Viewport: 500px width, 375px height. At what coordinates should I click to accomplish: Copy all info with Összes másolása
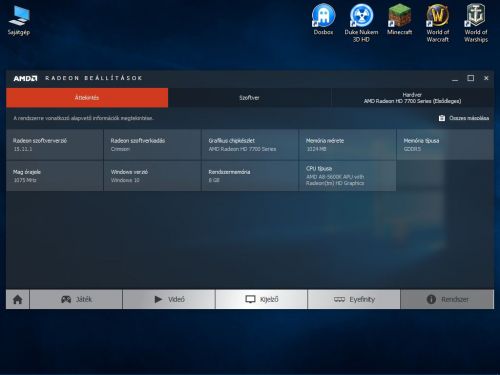pyautogui.click(x=464, y=118)
